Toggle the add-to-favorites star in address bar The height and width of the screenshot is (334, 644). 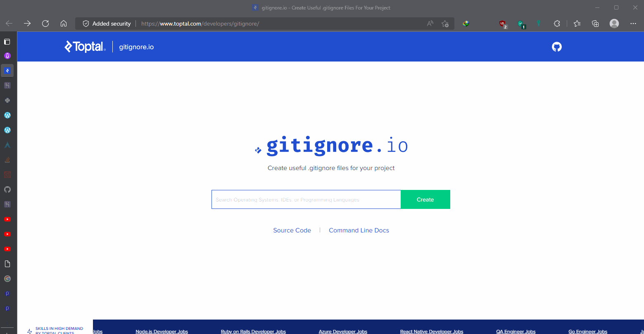coord(445,24)
